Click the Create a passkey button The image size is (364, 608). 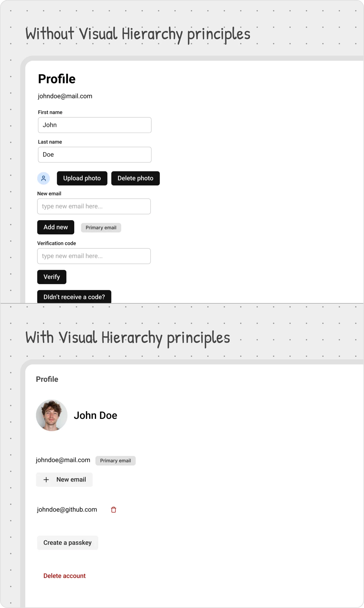[67, 543]
